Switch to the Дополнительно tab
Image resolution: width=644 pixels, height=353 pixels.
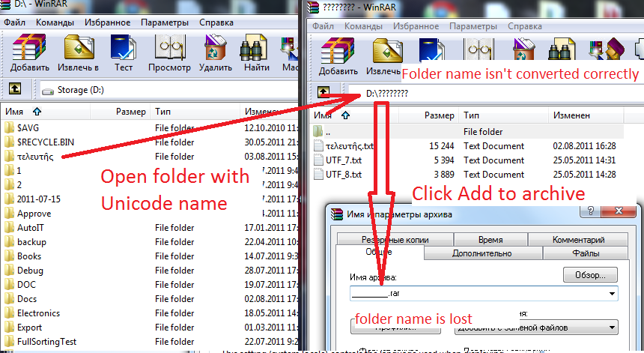point(482,253)
